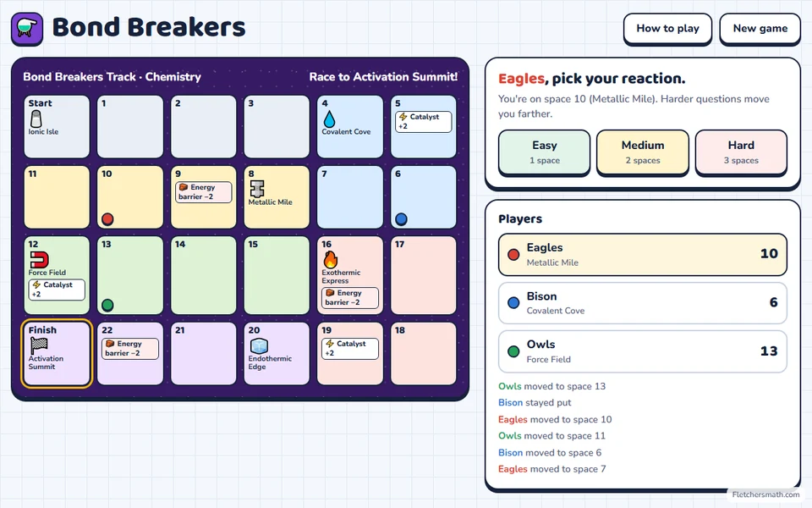Click the 'Bison stayed put' log entry
The height and width of the screenshot is (508, 812).
[535, 403]
